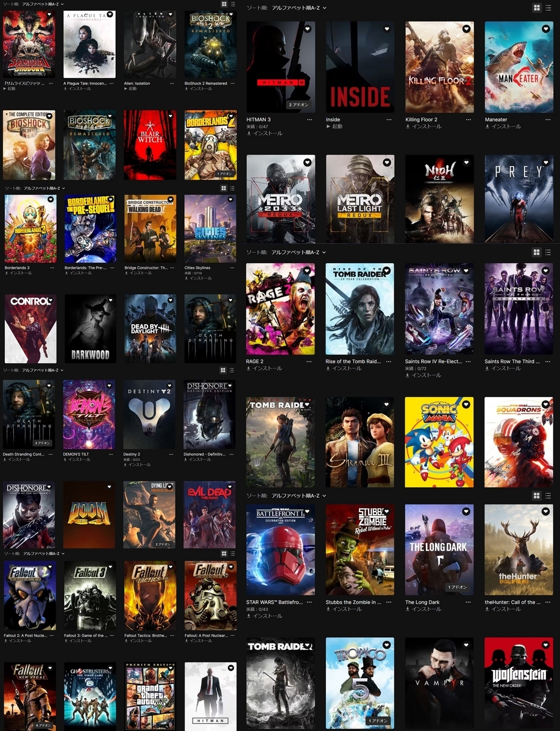Switch to list view above Maneater
This screenshot has height=731, width=560.
pos(548,8)
